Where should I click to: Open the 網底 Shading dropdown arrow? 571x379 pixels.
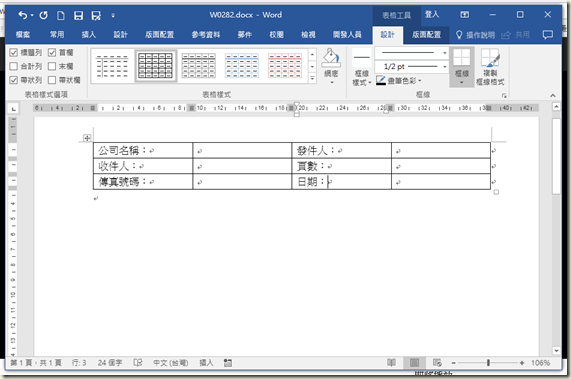[x=332, y=83]
